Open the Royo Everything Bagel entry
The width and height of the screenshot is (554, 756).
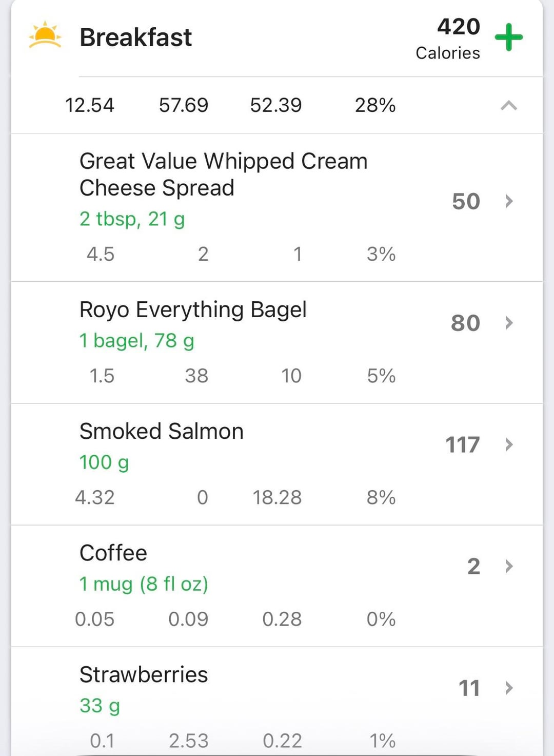[193, 310]
